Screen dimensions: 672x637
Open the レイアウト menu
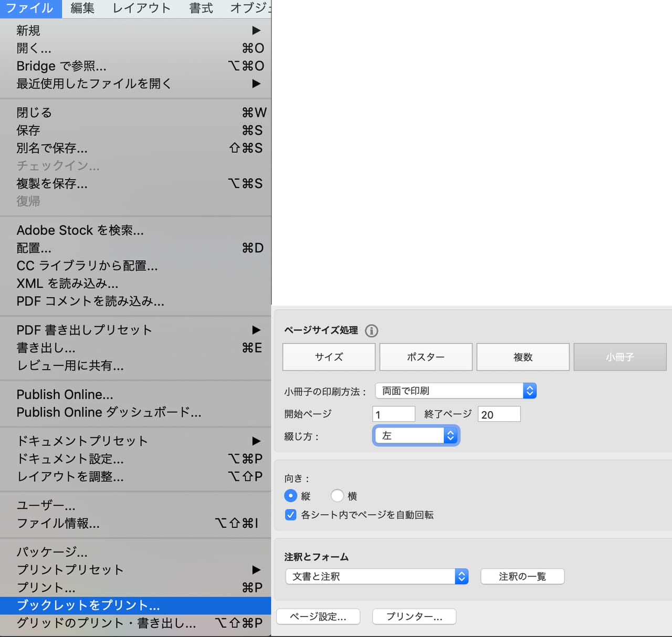pyautogui.click(x=142, y=8)
